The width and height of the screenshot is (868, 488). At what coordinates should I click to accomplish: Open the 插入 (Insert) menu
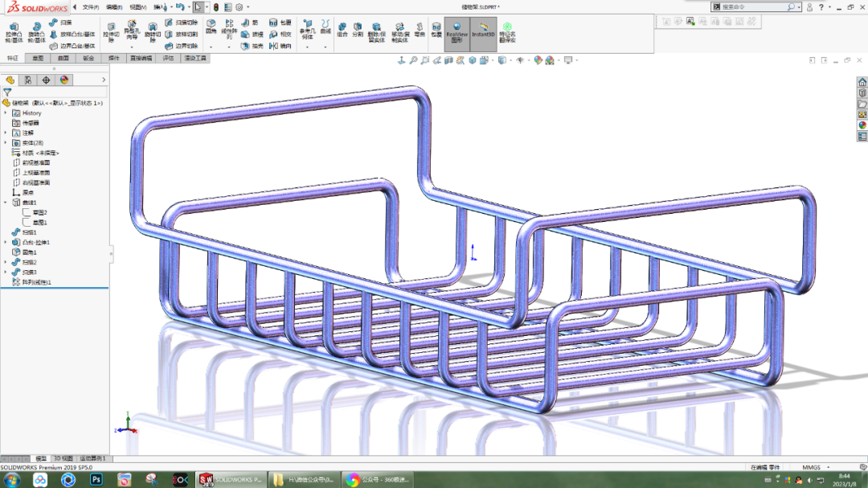coord(159,6)
